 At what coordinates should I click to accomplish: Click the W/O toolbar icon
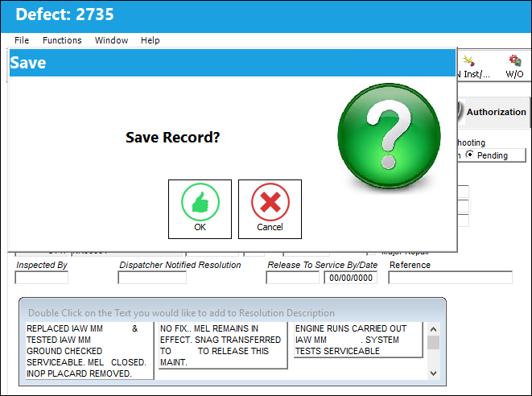tap(515, 67)
